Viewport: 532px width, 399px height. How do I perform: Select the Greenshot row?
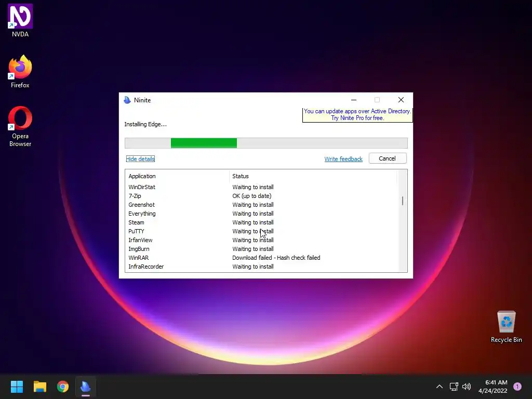coord(262,205)
